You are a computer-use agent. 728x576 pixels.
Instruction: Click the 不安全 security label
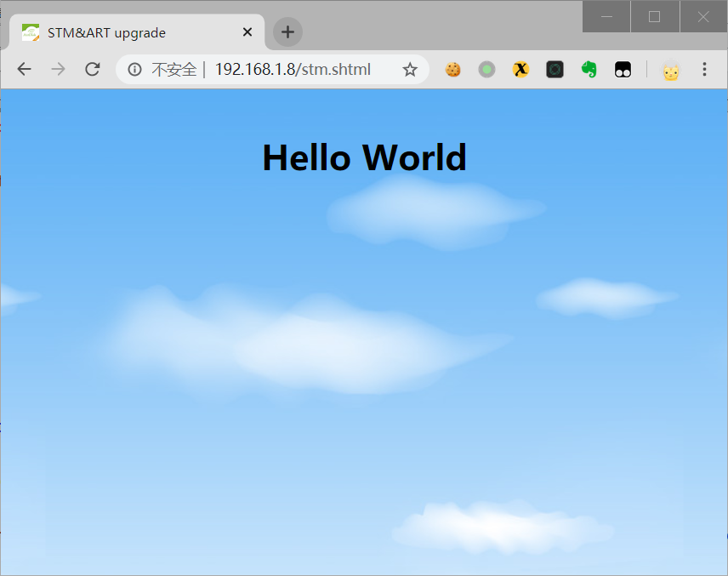coord(173,70)
